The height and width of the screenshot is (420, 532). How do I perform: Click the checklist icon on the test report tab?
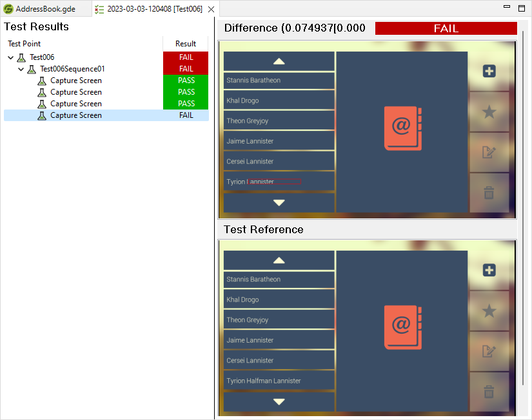(x=99, y=9)
